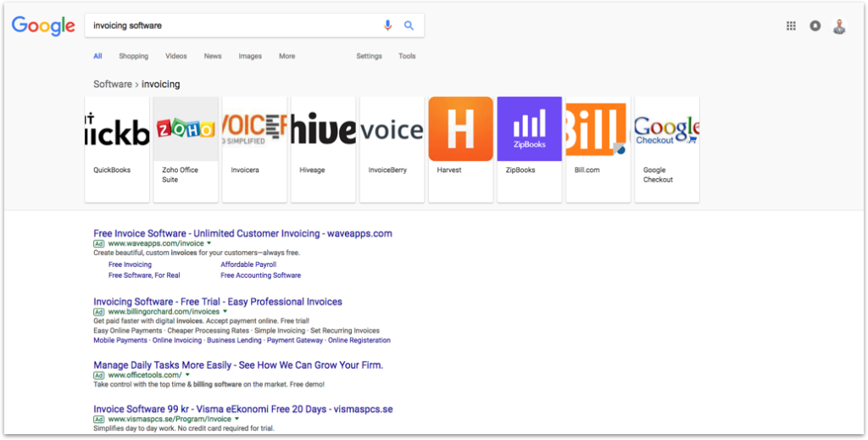The image size is (868, 440).
Task: Click the www.officetools.com/ URL text
Action: click(x=145, y=376)
